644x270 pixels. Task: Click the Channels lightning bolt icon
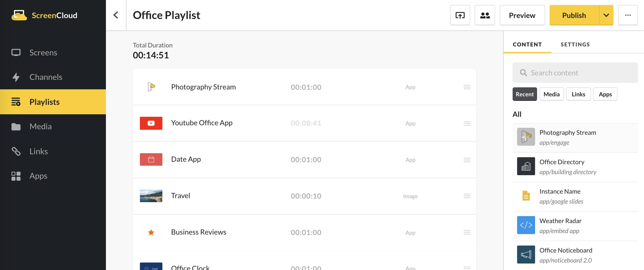click(x=16, y=77)
